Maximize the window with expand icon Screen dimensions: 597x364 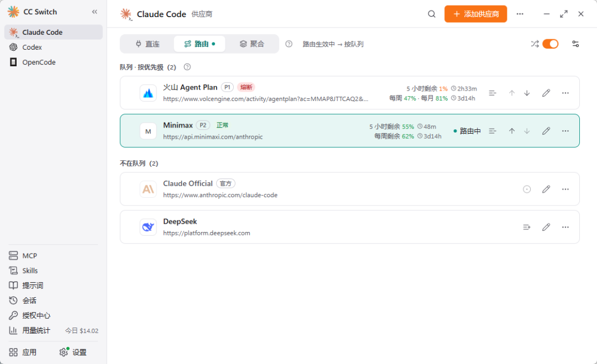[x=564, y=14]
